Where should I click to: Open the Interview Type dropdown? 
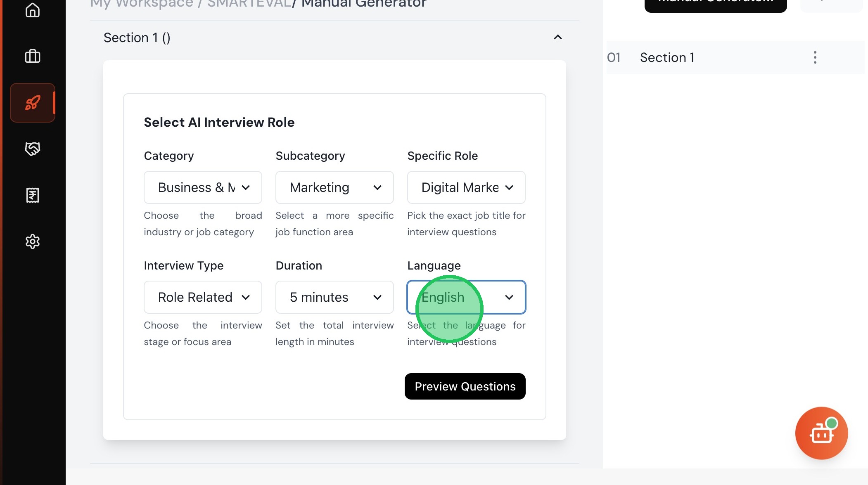[x=203, y=297]
